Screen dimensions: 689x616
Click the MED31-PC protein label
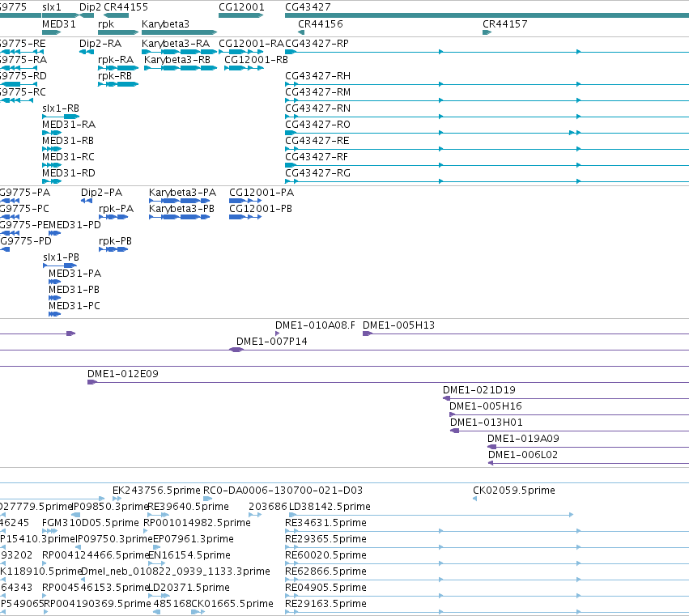coord(74,306)
